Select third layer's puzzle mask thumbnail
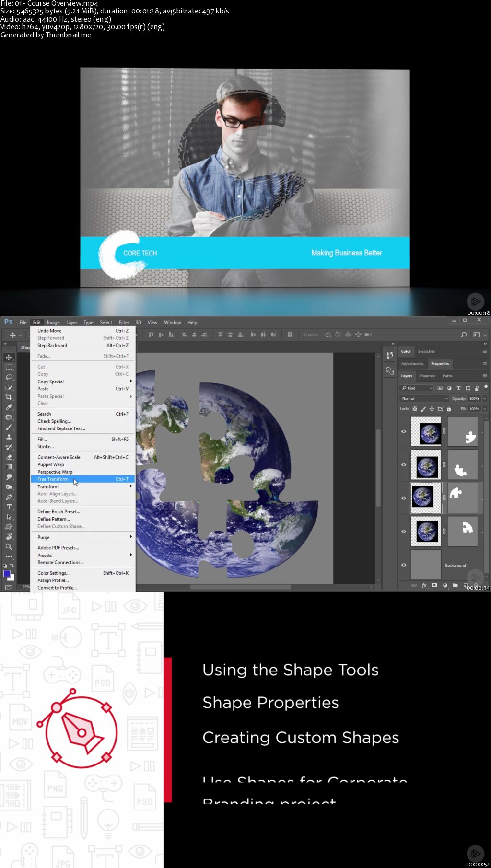This screenshot has width=491, height=868. click(x=462, y=498)
